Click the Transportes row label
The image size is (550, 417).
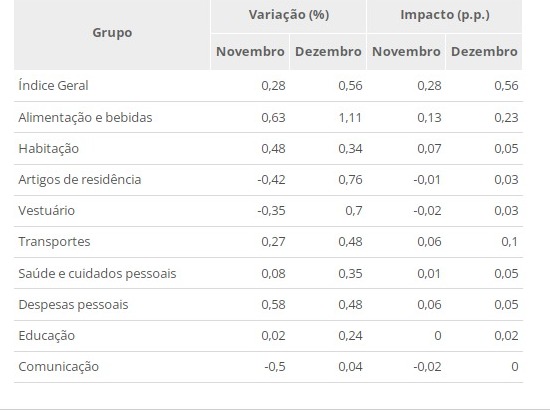54,242
